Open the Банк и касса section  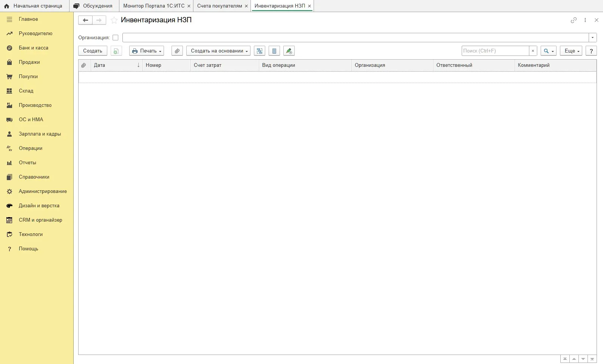[34, 48]
